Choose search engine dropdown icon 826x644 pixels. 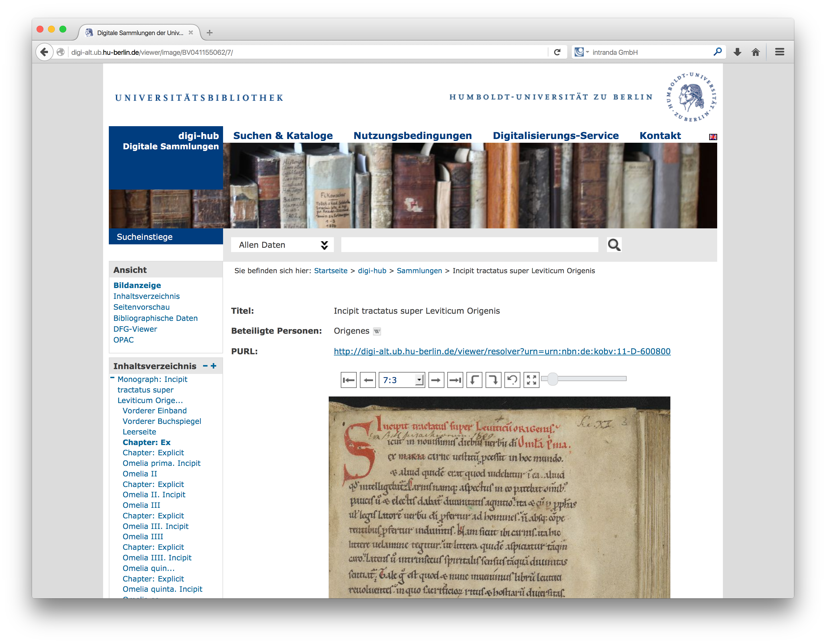(581, 52)
